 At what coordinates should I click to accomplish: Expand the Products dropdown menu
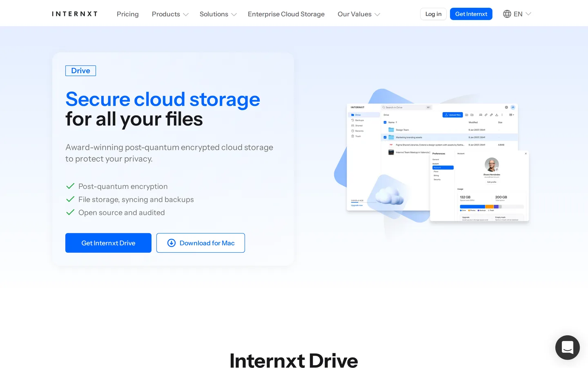pyautogui.click(x=170, y=14)
